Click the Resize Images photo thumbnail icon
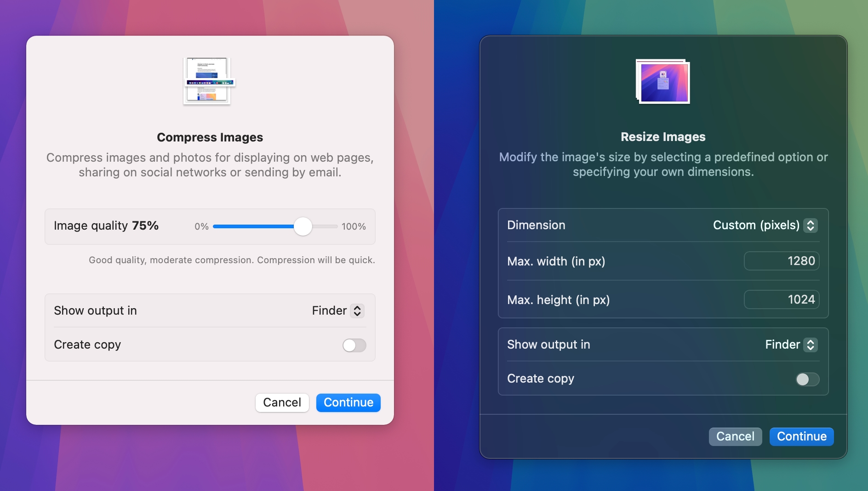The height and width of the screenshot is (491, 868). coord(662,81)
